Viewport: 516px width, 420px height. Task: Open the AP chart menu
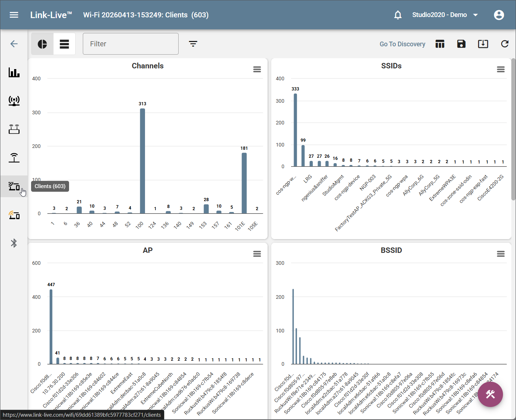(257, 254)
